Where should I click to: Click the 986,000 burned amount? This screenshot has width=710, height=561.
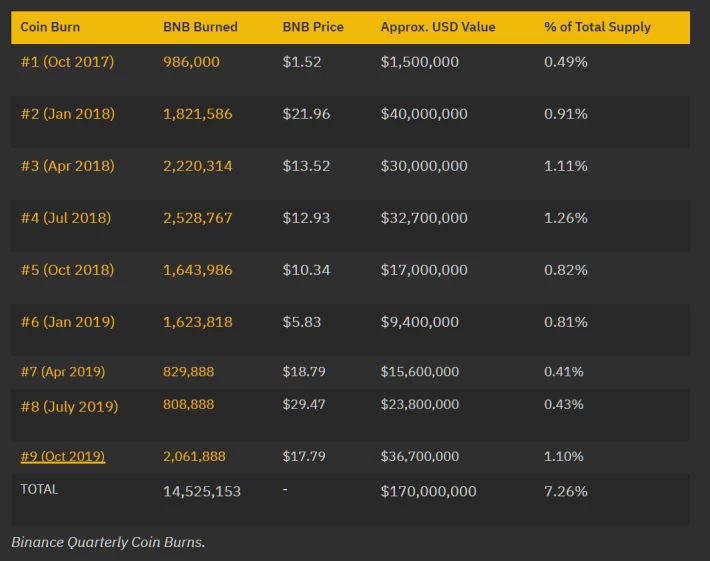click(191, 62)
